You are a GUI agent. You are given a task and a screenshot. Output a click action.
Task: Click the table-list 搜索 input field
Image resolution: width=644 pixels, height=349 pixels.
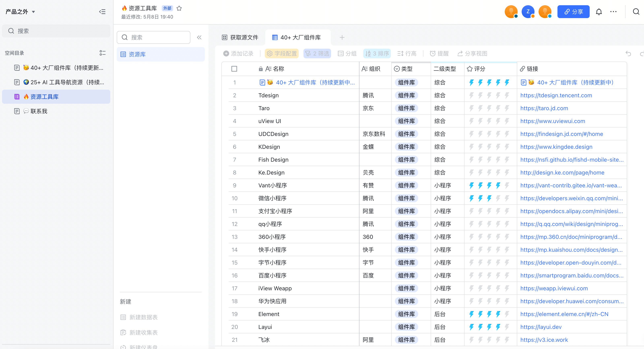click(x=154, y=37)
